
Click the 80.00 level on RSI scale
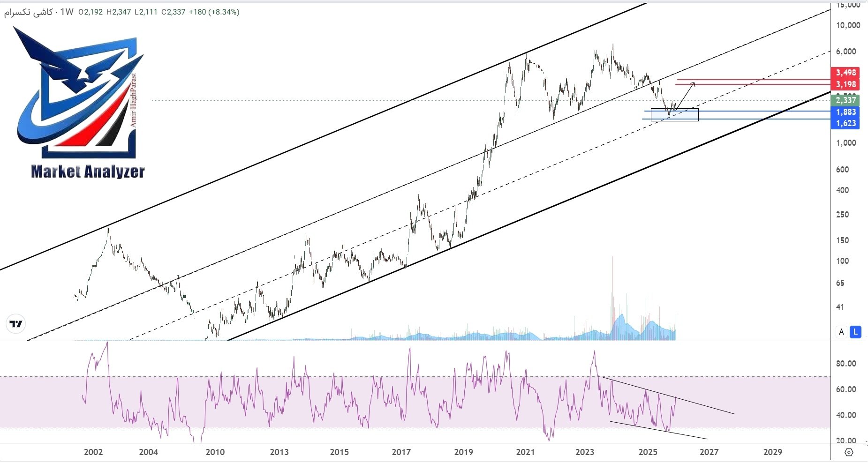point(846,364)
